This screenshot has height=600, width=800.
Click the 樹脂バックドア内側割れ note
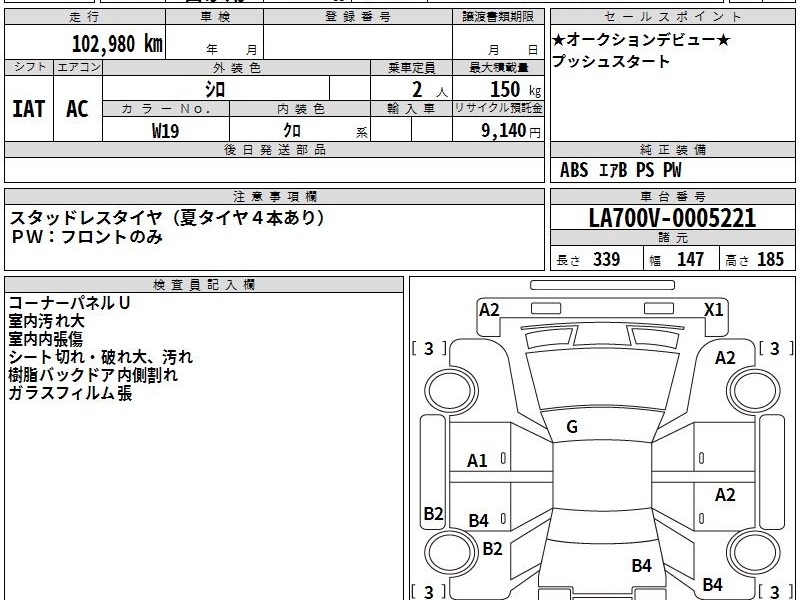click(93, 375)
